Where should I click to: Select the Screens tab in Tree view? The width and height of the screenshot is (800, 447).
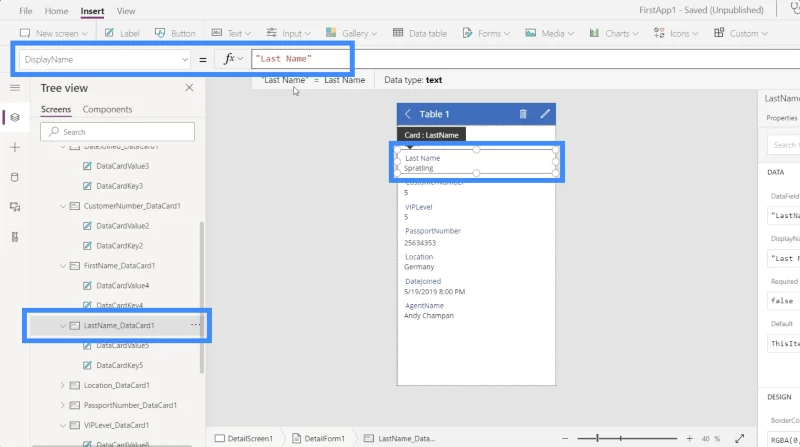point(56,109)
